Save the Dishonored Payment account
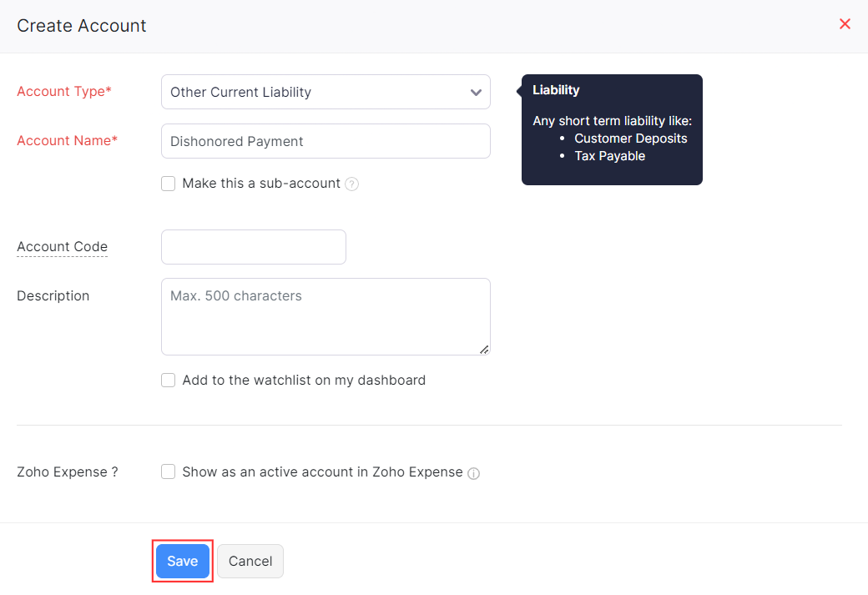 point(182,561)
